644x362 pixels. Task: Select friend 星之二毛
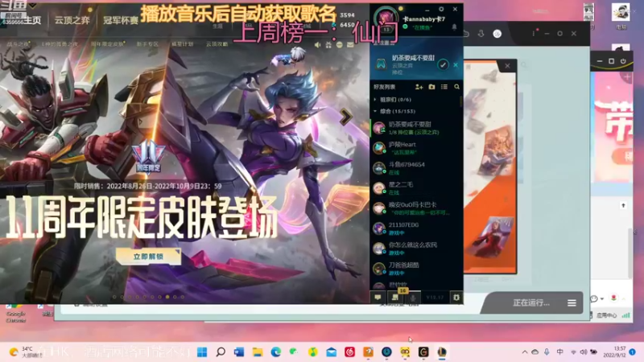(415, 188)
